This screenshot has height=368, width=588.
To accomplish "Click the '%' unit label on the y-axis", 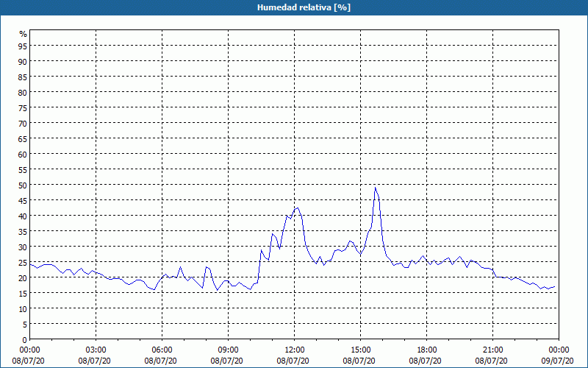I will tap(24, 34).
